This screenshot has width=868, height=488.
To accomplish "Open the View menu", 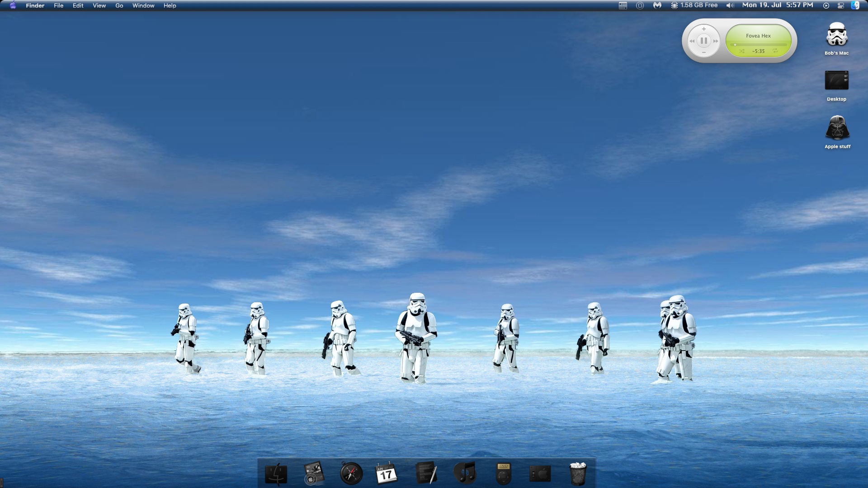I will click(99, 5).
